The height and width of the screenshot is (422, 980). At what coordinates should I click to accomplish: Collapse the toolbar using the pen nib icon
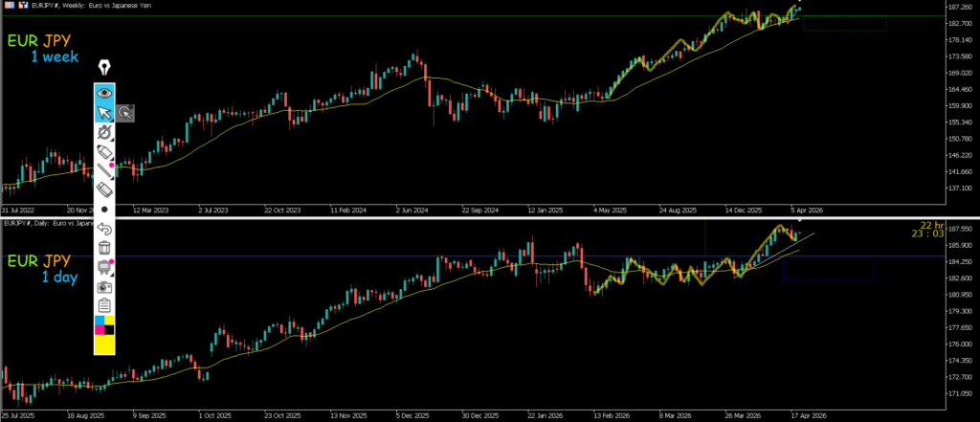pyautogui.click(x=104, y=68)
